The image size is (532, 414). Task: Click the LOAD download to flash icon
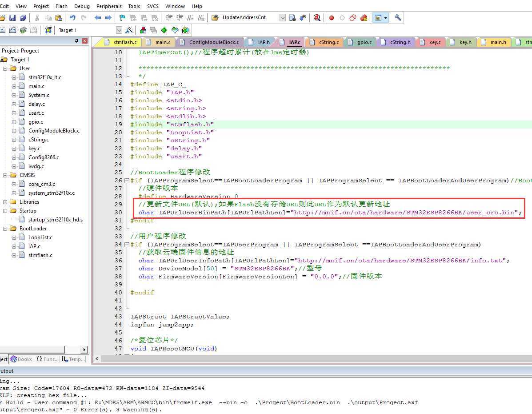[x=48, y=30]
